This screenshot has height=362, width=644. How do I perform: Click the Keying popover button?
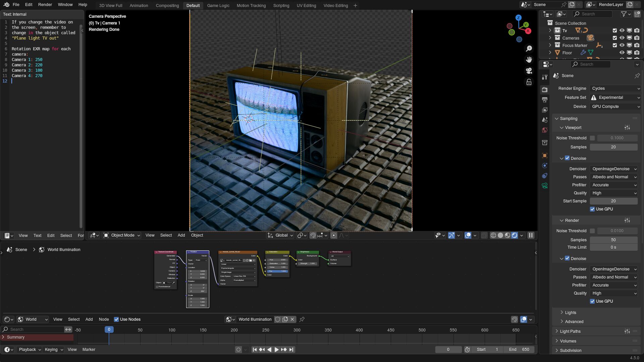(54, 350)
